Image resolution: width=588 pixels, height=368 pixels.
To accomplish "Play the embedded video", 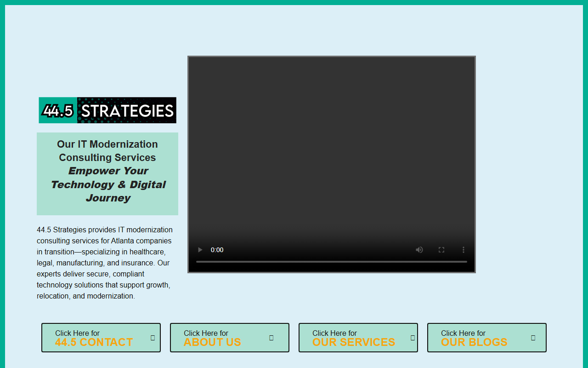I will tap(200, 250).
